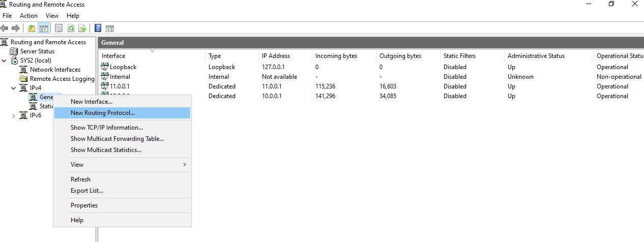
Task: Choose Properties in the context menu
Action: click(122, 205)
